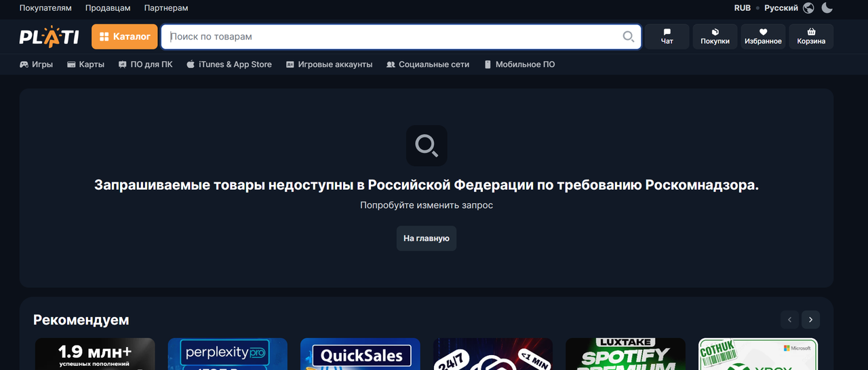The image size is (868, 370).
Task: Click the PLATI logo
Action: 49,37
